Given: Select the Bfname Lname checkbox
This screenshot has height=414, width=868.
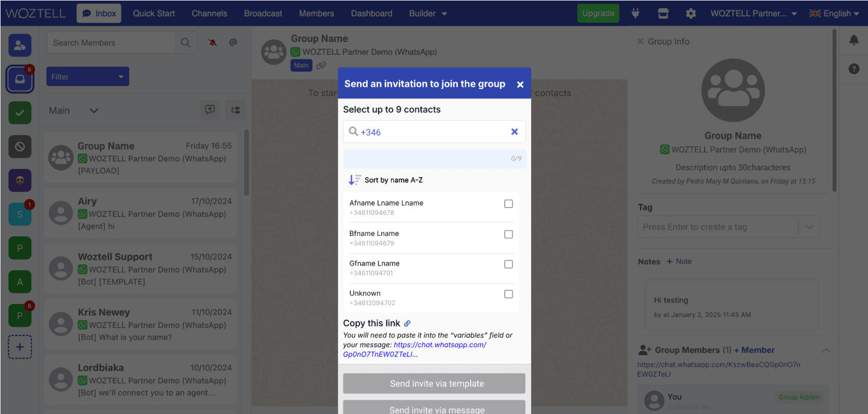Looking at the screenshot, I should pos(508,234).
